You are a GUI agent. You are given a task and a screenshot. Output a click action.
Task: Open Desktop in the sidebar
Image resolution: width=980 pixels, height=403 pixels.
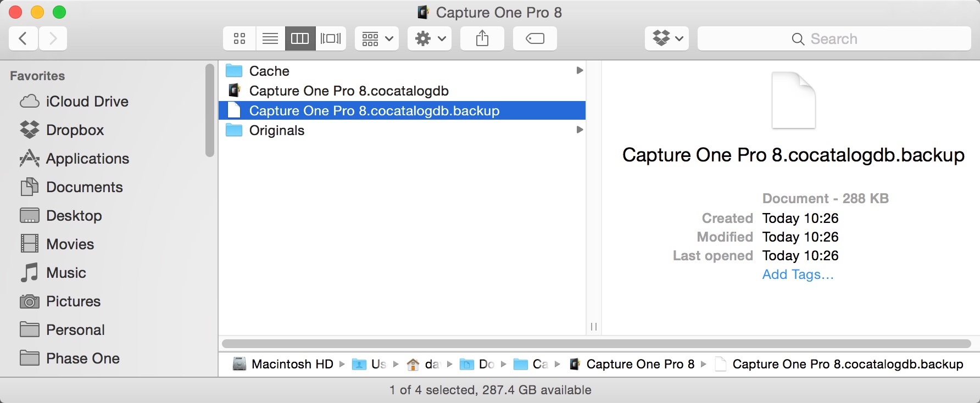coord(60,216)
